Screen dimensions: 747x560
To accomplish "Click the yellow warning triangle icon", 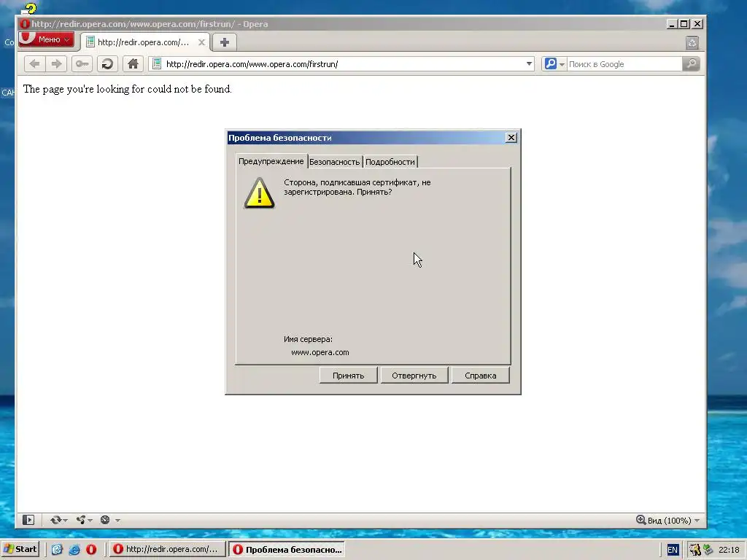I will 259,193.
